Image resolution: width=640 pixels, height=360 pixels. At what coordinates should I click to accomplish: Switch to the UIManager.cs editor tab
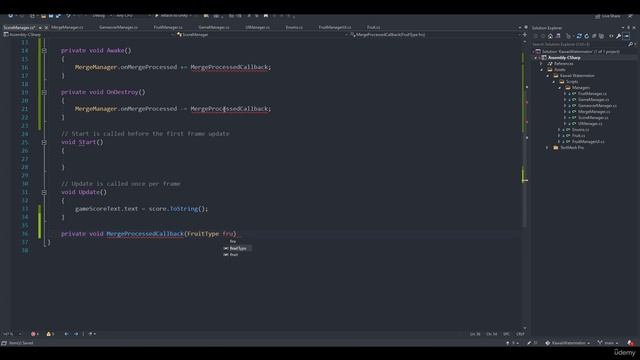tap(258, 27)
